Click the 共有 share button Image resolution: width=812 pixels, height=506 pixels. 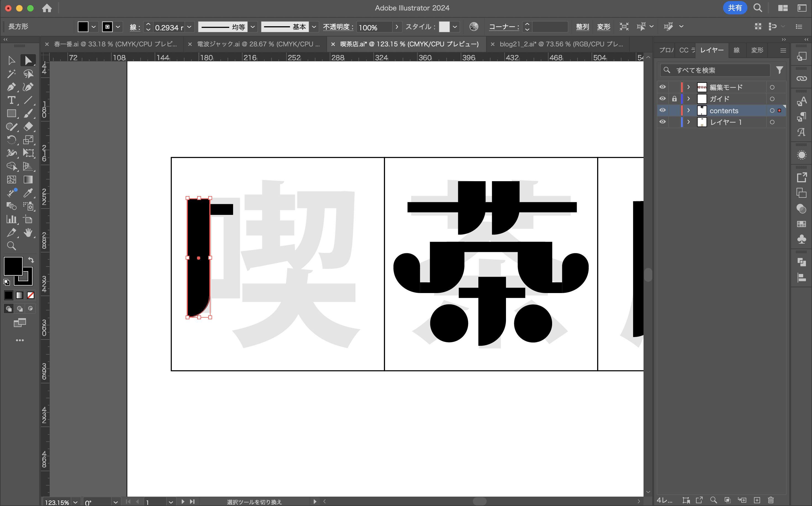click(x=734, y=8)
